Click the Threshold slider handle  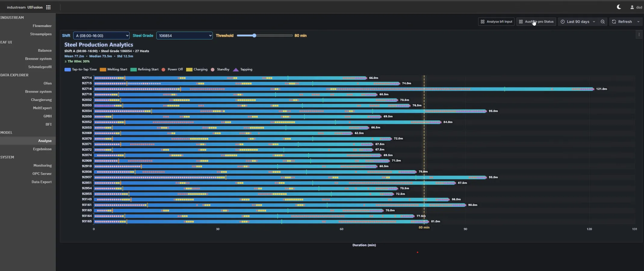tap(254, 35)
